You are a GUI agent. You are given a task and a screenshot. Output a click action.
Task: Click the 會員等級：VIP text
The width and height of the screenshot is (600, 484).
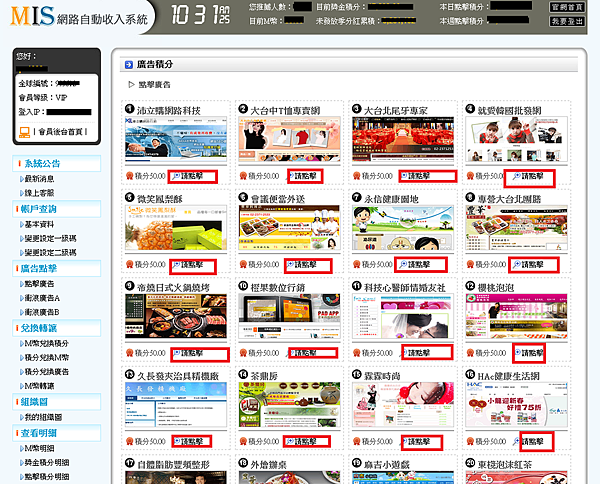point(43,98)
